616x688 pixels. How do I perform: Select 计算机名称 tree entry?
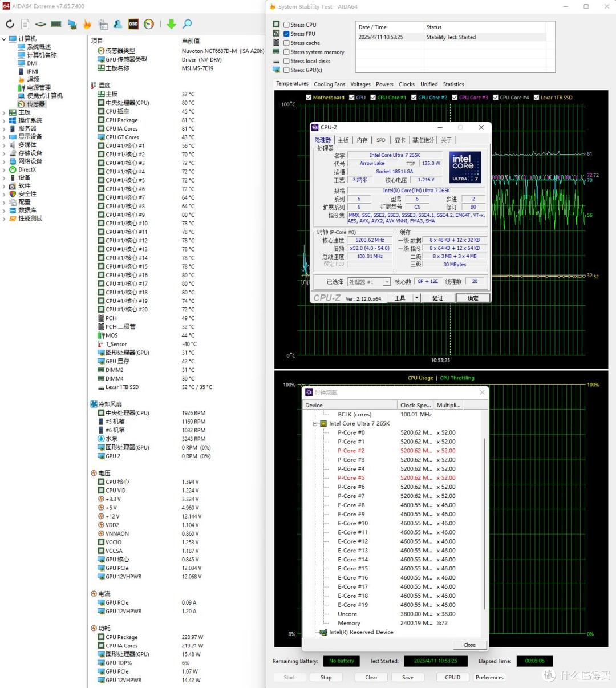(x=42, y=55)
